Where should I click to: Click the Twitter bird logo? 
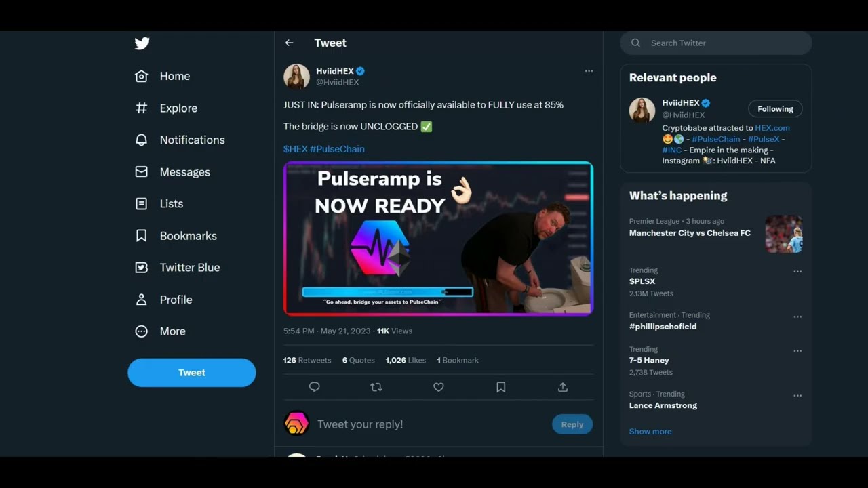point(142,44)
